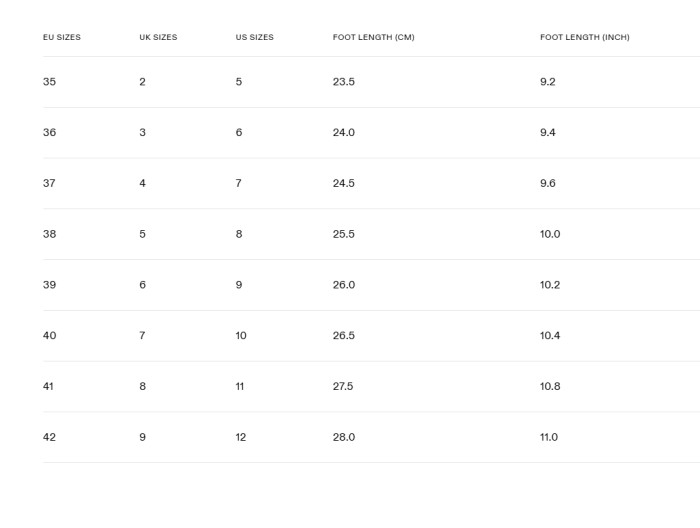The image size is (700, 528).
Task: Select the 10.0 inch foot length value
Action: point(550,234)
